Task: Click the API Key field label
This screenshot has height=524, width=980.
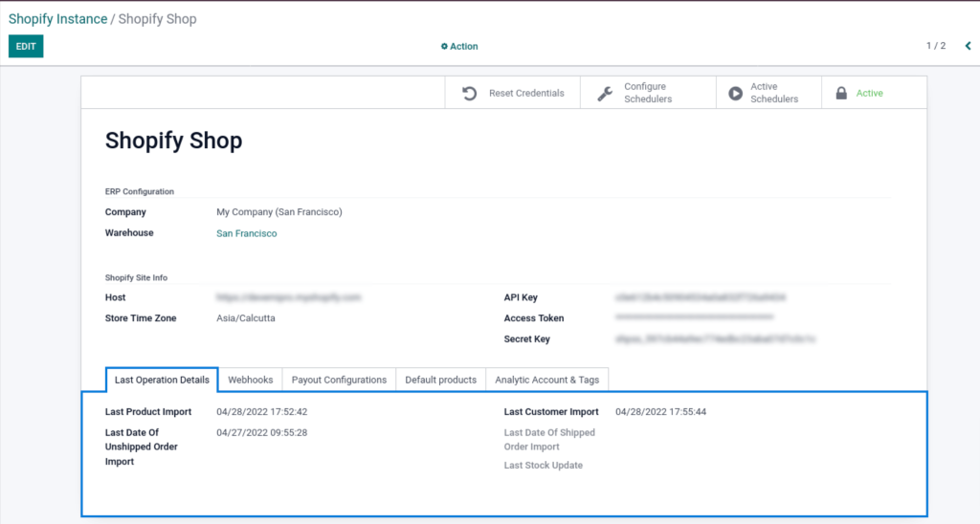Action: click(x=521, y=297)
